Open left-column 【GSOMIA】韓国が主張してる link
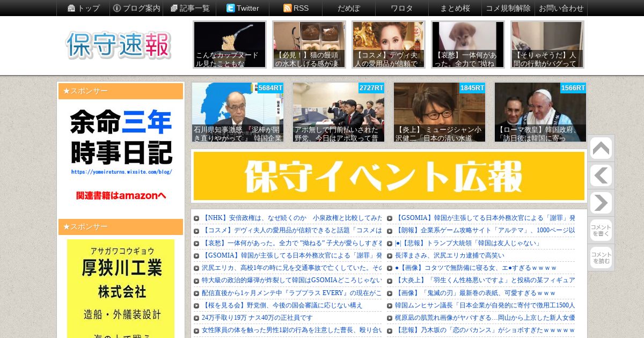 click(291, 255)
